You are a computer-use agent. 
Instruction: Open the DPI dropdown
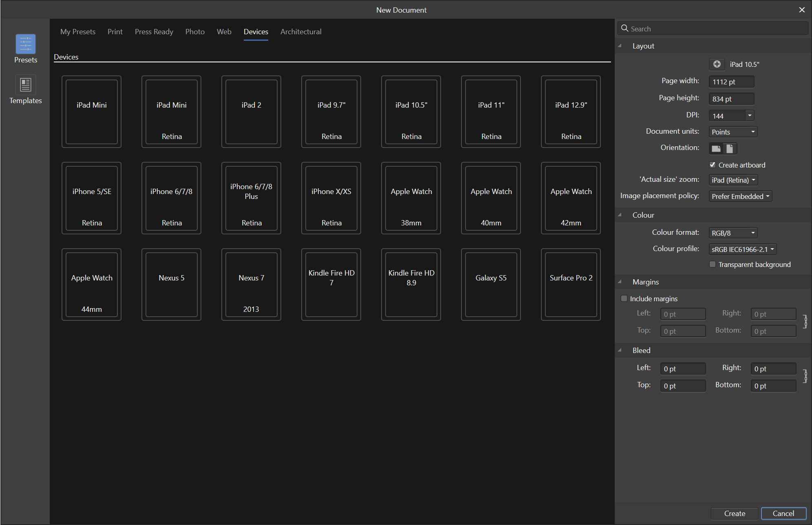(750, 116)
